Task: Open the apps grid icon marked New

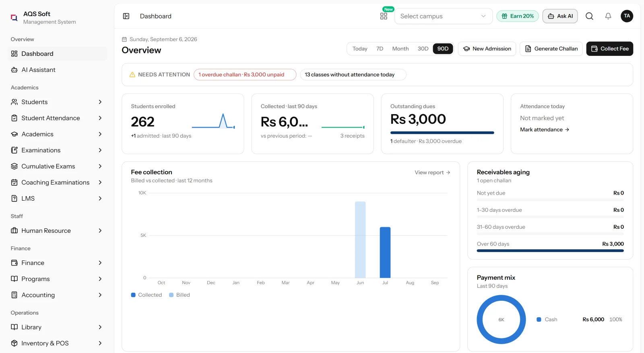Action: [384, 16]
